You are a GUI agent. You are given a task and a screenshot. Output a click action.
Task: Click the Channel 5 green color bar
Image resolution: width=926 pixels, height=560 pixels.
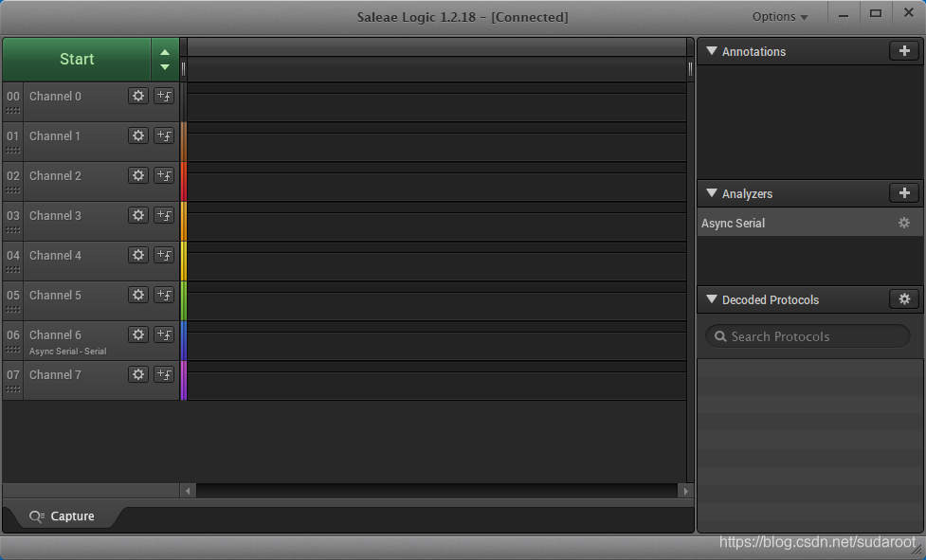(184, 300)
